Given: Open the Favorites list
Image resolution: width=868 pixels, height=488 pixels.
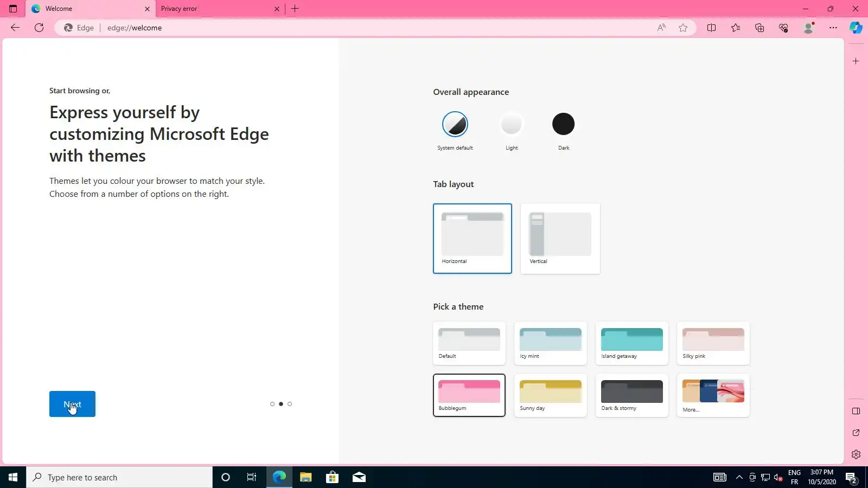Looking at the screenshot, I should 736,28.
